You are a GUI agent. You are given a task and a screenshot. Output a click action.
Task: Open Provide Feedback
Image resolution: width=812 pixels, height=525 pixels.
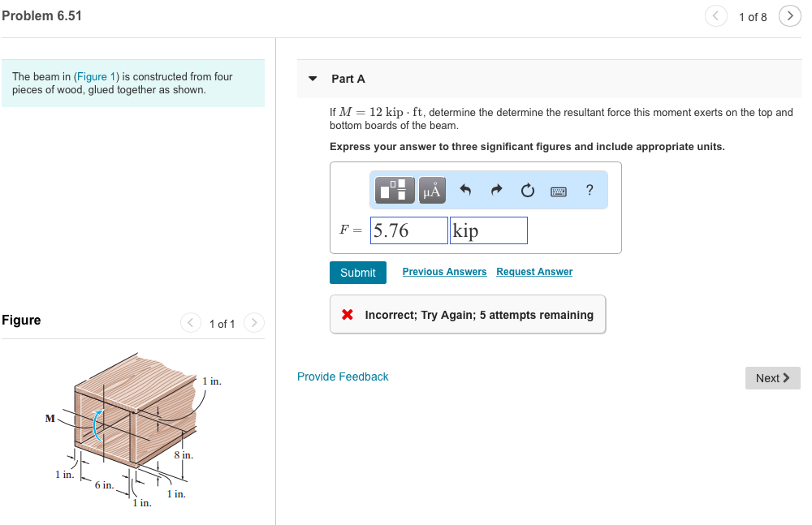(343, 377)
